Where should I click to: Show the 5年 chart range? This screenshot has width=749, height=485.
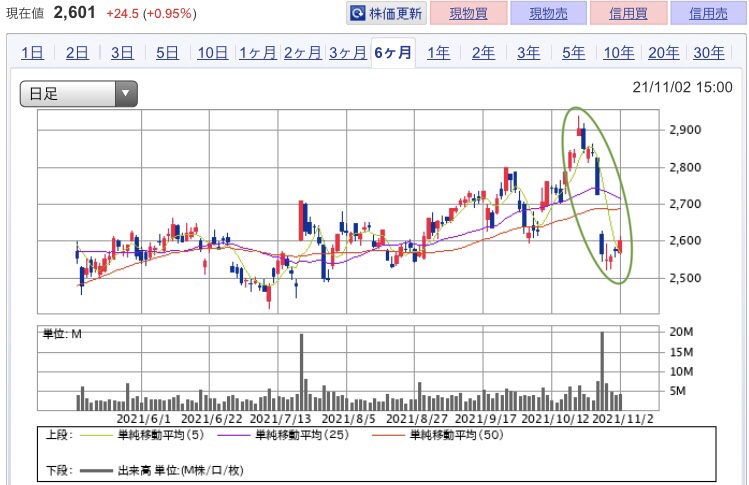[573, 53]
